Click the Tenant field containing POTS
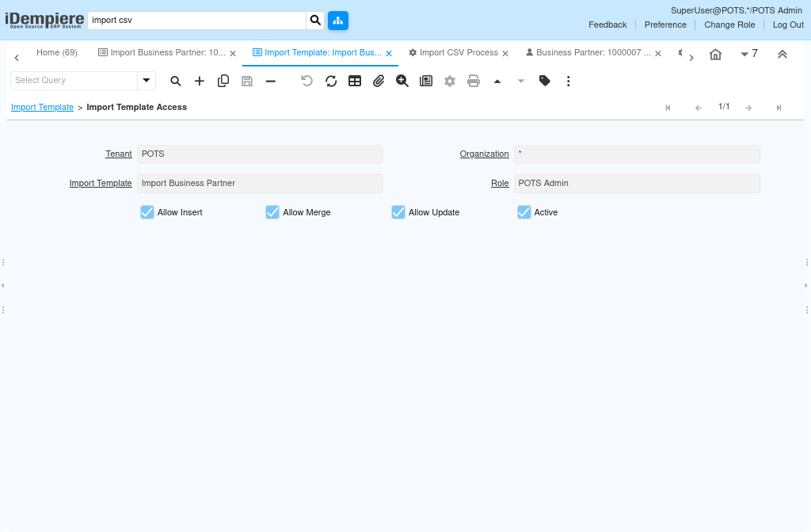This screenshot has height=532, width=811. 260,154
